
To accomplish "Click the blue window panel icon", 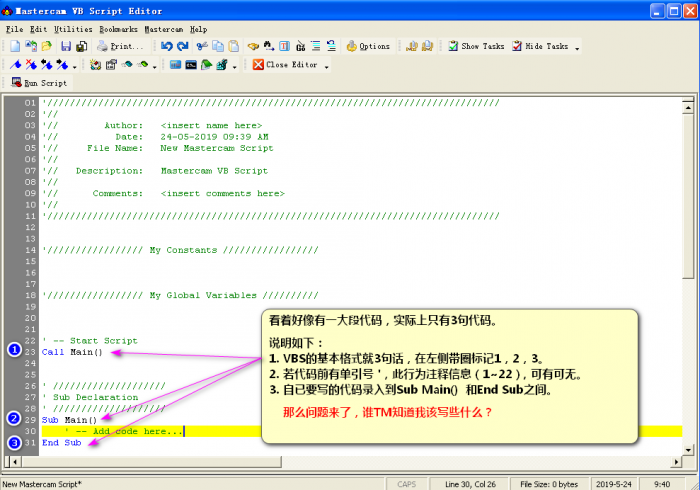I will 175,65.
